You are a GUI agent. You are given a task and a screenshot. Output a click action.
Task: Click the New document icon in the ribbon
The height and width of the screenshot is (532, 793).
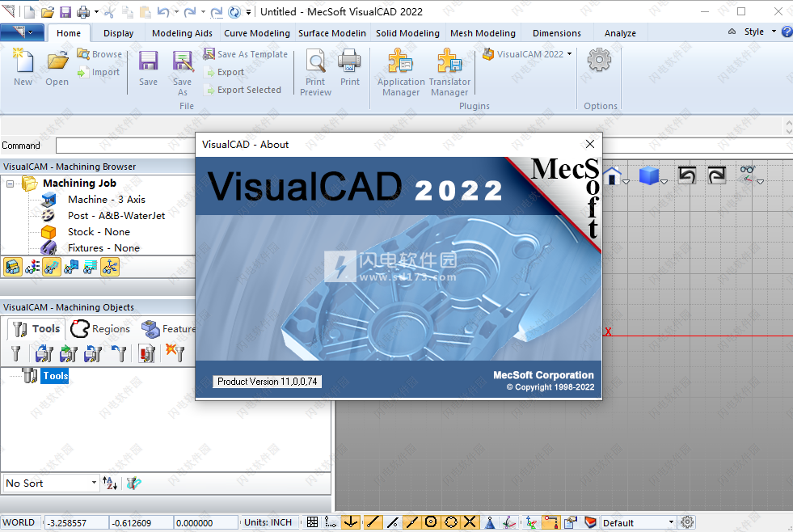23,61
